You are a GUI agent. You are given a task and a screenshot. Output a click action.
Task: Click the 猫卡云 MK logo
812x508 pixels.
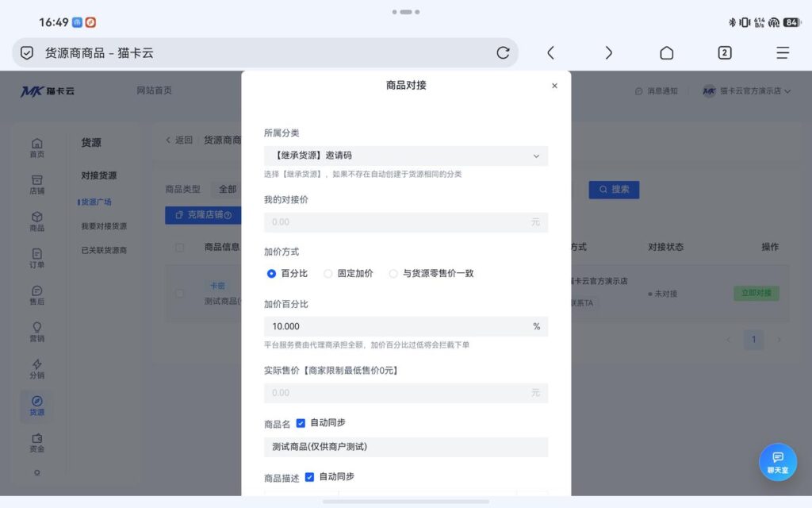48,91
